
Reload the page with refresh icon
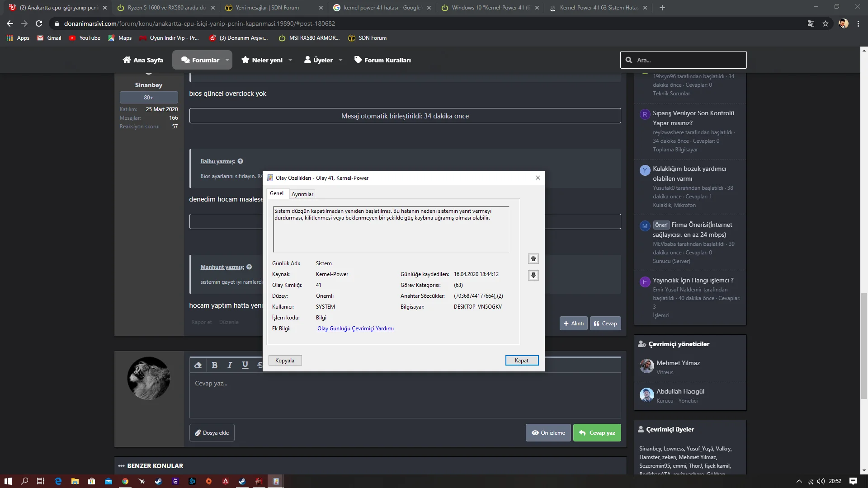coord(39,23)
